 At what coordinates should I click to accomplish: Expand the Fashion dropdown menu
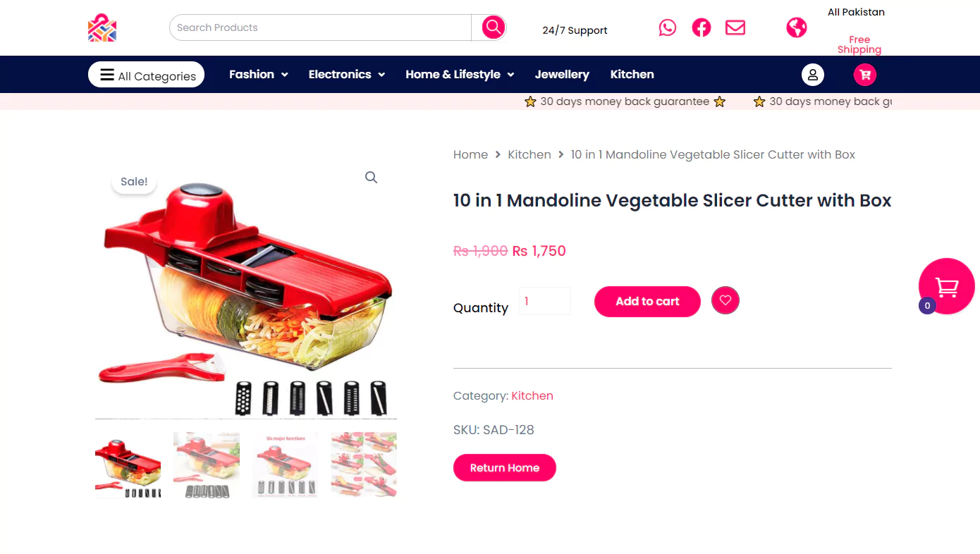259,75
